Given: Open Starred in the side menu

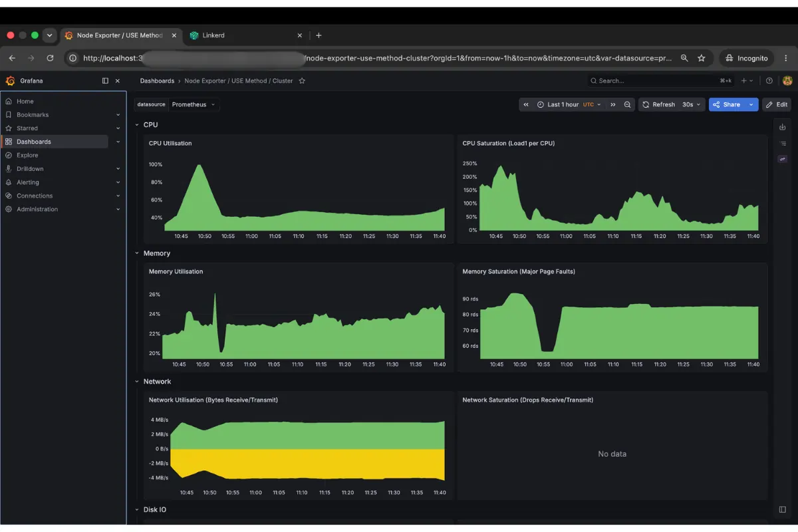Looking at the screenshot, I should [27, 128].
